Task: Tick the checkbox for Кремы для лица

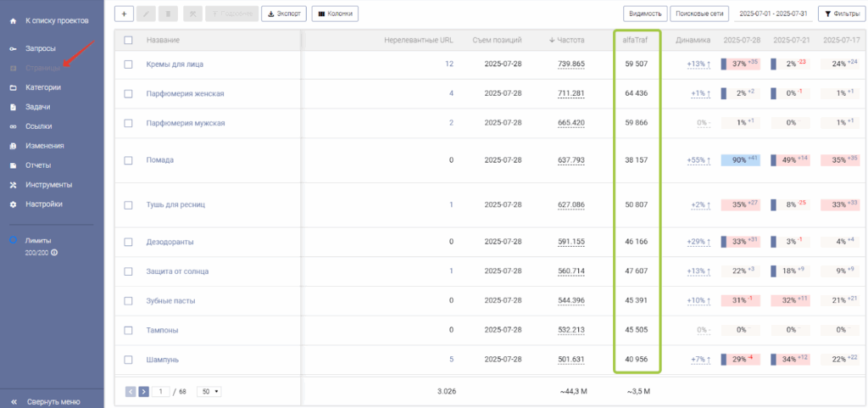Action: click(x=128, y=64)
